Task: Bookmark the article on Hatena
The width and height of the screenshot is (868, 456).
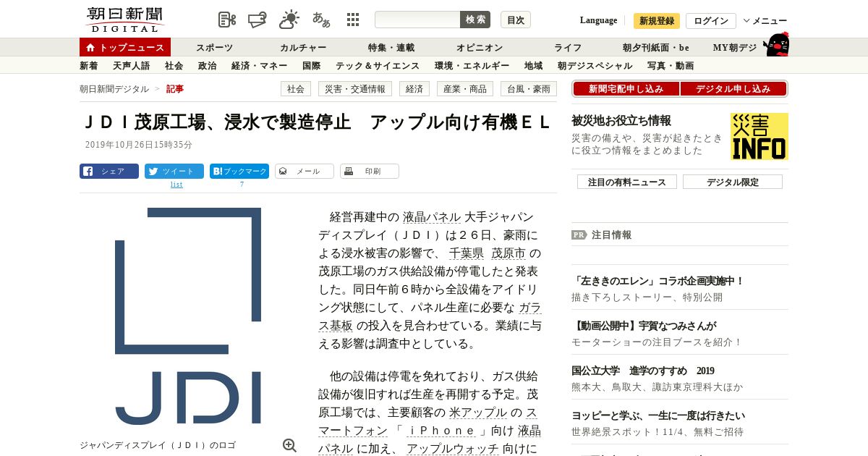Action: click(239, 172)
